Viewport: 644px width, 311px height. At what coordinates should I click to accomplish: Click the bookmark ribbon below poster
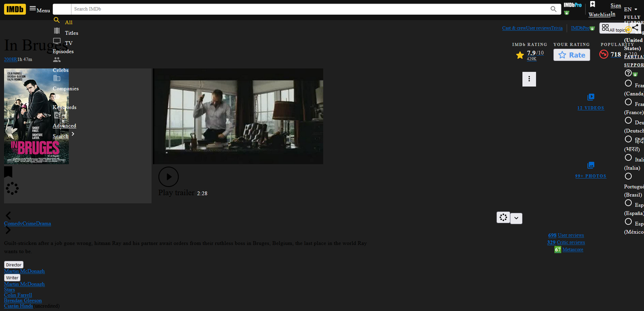click(8, 172)
